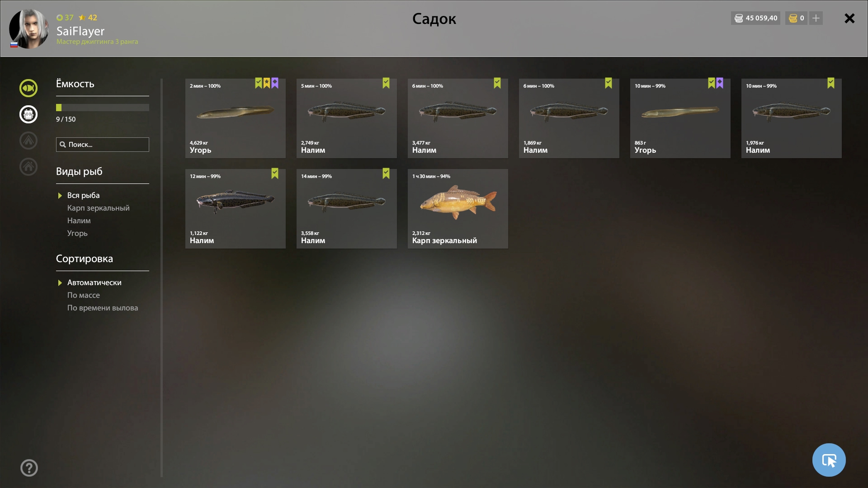This screenshot has height=488, width=868.
Task: Click the silver coins balance indicator
Action: [755, 18]
